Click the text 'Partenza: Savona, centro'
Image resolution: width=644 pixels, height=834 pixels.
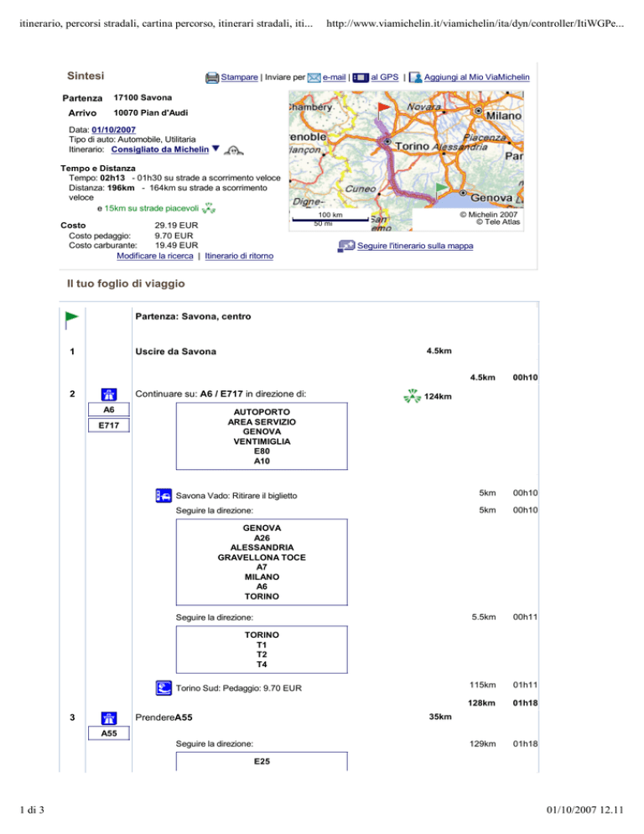193,316
